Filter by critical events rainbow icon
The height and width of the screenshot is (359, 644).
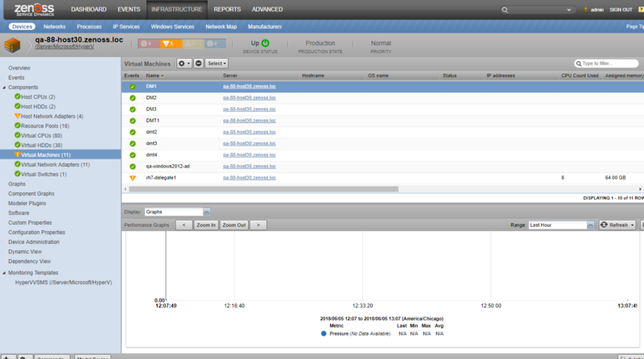tap(149, 43)
